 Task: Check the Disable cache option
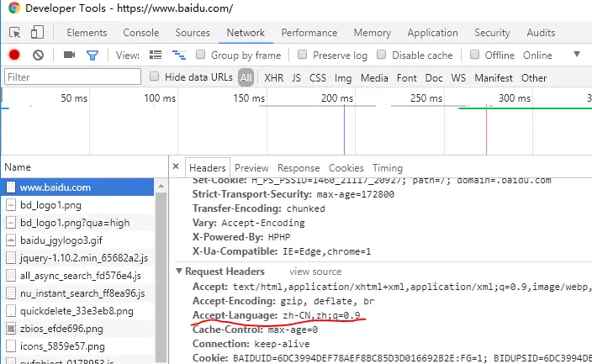click(381, 55)
